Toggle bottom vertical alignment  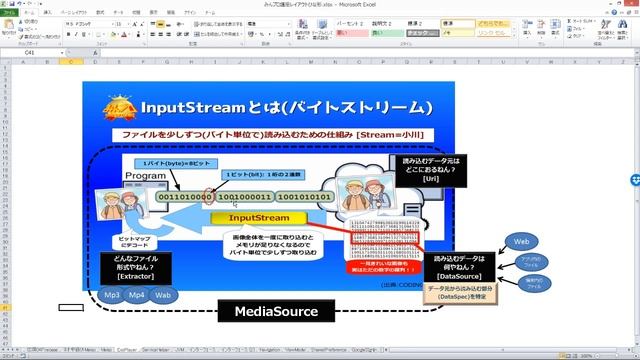coord(168,24)
